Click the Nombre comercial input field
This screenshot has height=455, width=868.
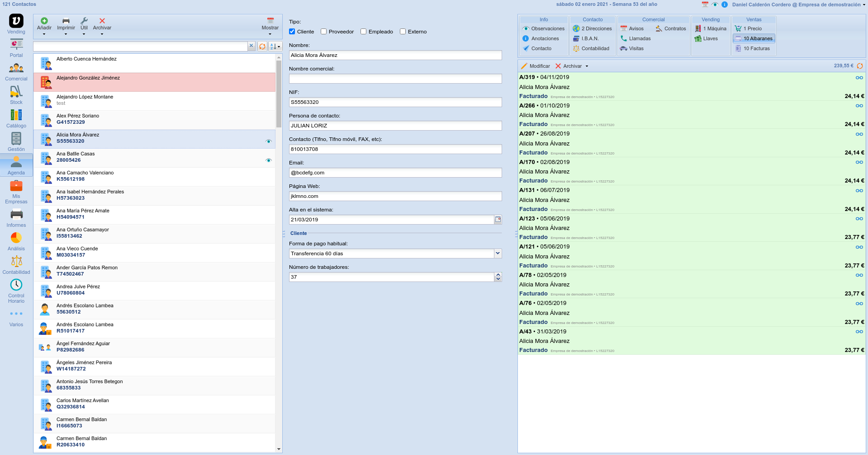pyautogui.click(x=395, y=79)
